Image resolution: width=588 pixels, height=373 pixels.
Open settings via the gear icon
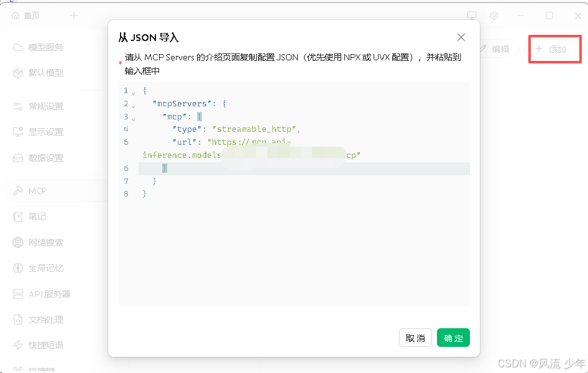pyautogui.click(x=494, y=16)
